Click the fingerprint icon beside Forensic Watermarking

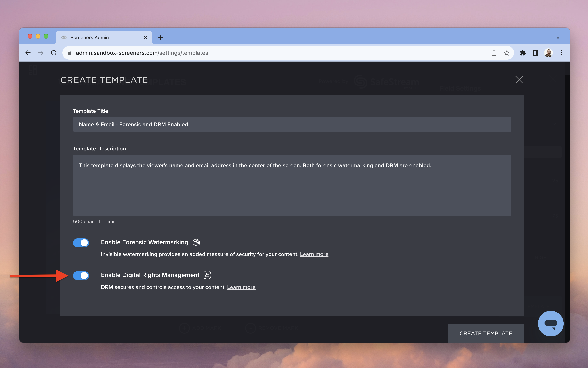pos(196,242)
